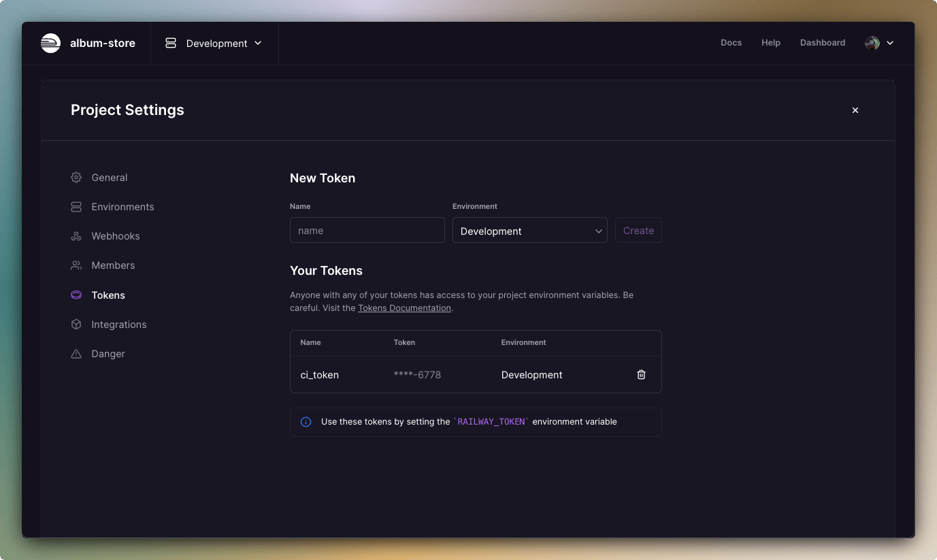Screen dimensions: 937x560
Task: Delete the ci_token with the trash icon
Action: tap(640, 374)
